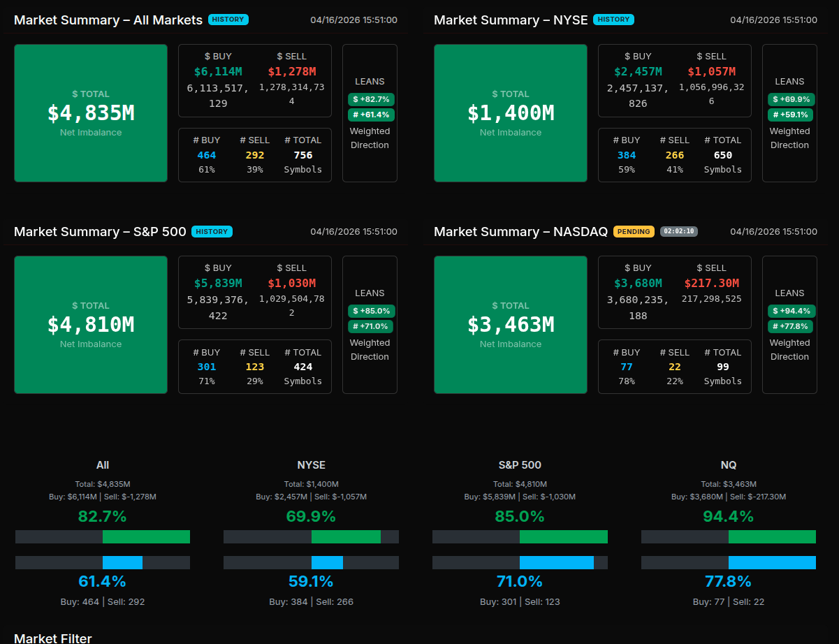Click the 02:02:10 countdown timer badge
The image size is (839, 644).
pos(679,231)
